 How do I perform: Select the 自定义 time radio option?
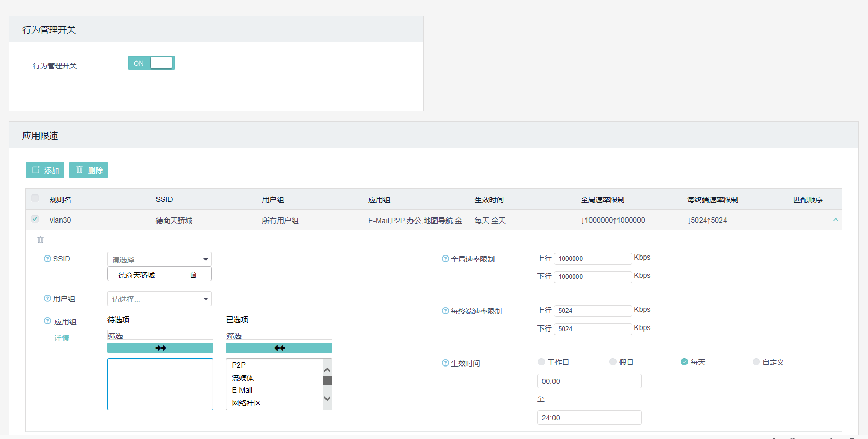756,362
